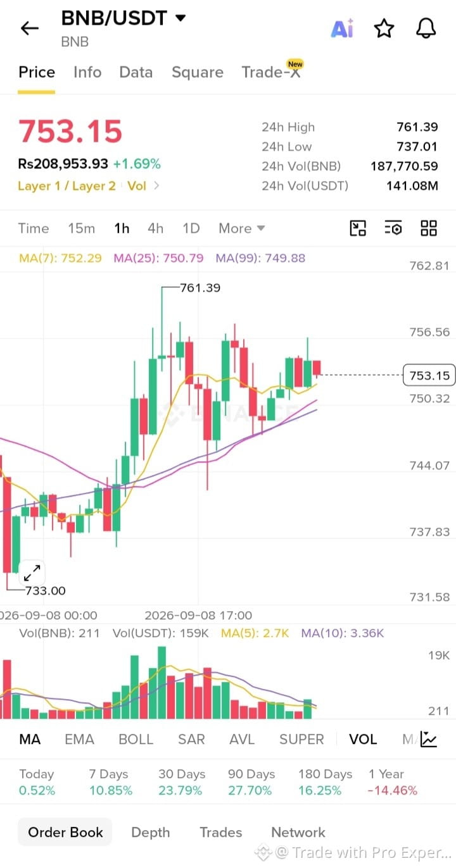
Task: Open chart indicator settings icon
Action: [x=393, y=228]
